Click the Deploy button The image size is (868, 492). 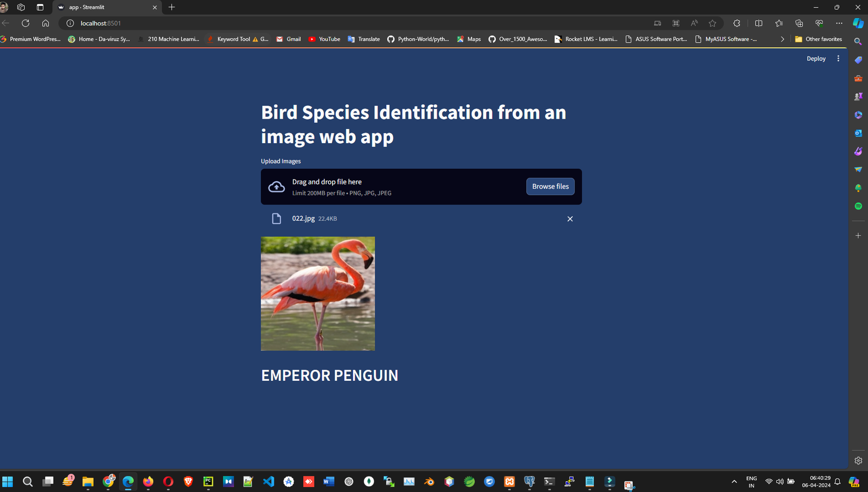coord(815,59)
